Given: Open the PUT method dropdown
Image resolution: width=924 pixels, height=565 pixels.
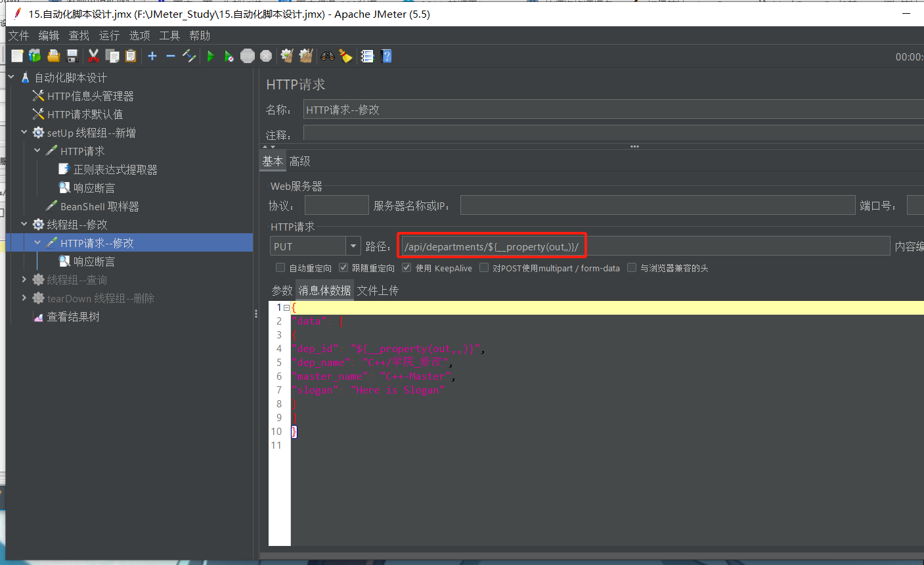Looking at the screenshot, I should [x=353, y=246].
